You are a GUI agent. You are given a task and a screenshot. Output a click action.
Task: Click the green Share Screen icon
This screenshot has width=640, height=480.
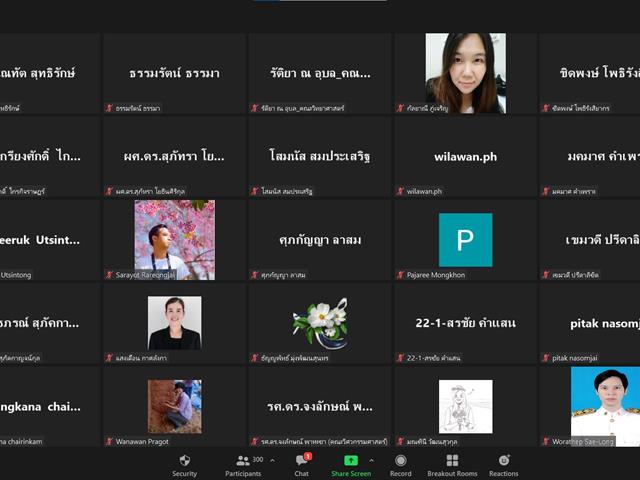pos(351,461)
